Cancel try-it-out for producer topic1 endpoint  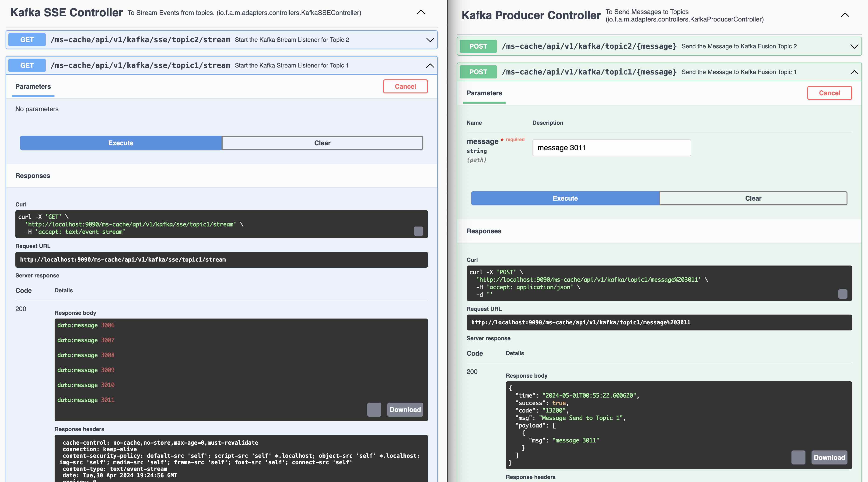pyautogui.click(x=829, y=93)
